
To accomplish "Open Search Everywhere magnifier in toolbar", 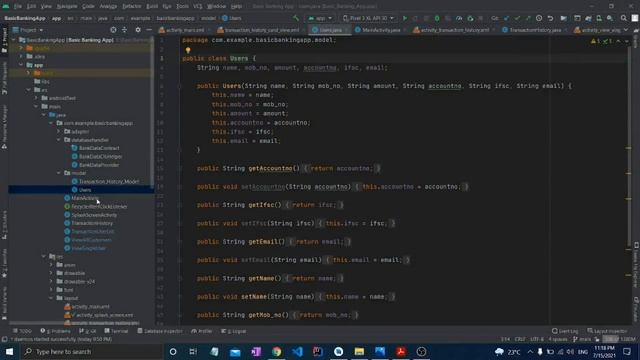I will coord(624,18).
